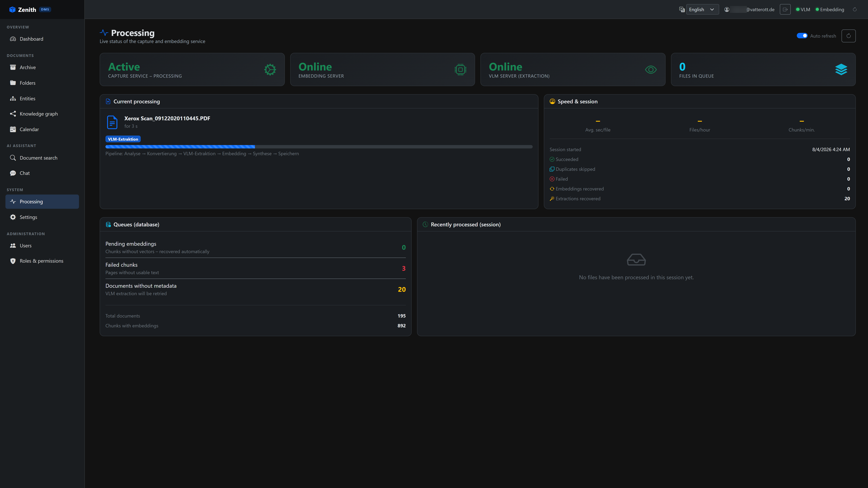
Task: Click the Failed chunks count 3
Action: pos(404,268)
